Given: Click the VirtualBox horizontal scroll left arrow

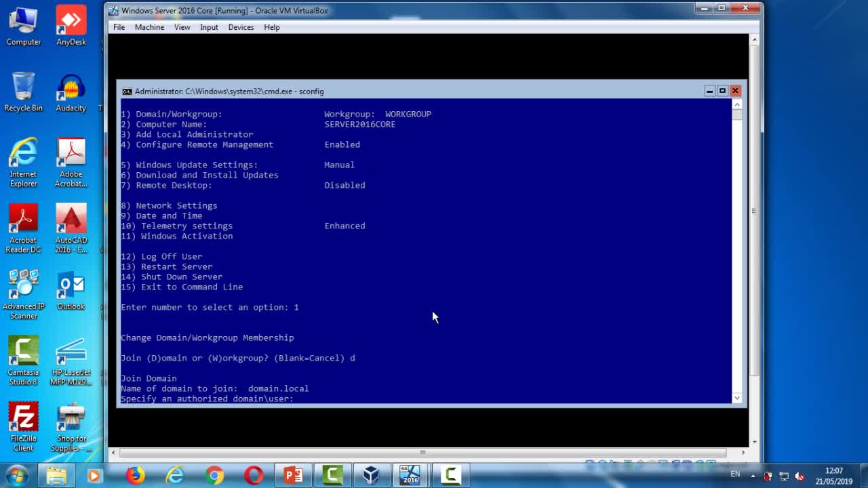Looking at the screenshot, I should coord(113,452).
